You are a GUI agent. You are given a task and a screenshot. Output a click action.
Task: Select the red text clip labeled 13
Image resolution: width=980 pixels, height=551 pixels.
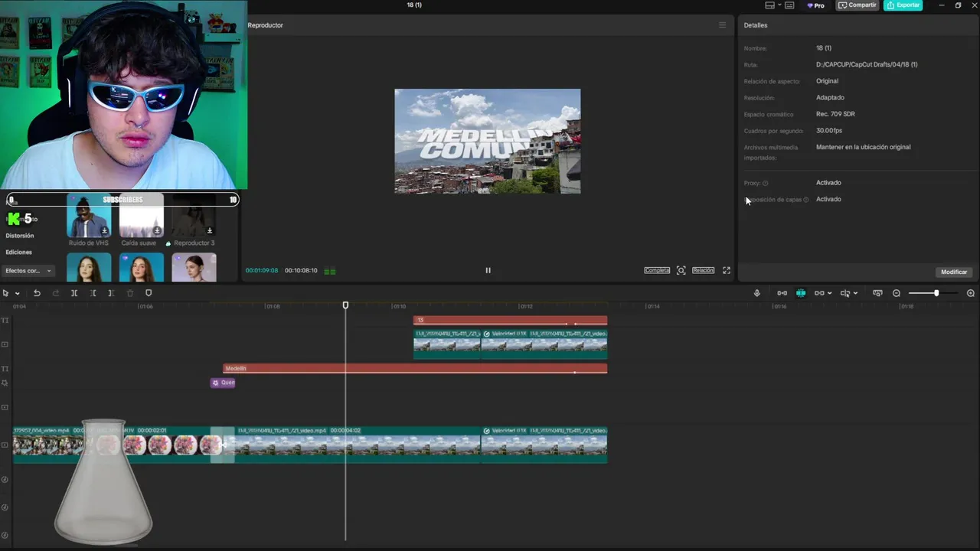point(510,320)
